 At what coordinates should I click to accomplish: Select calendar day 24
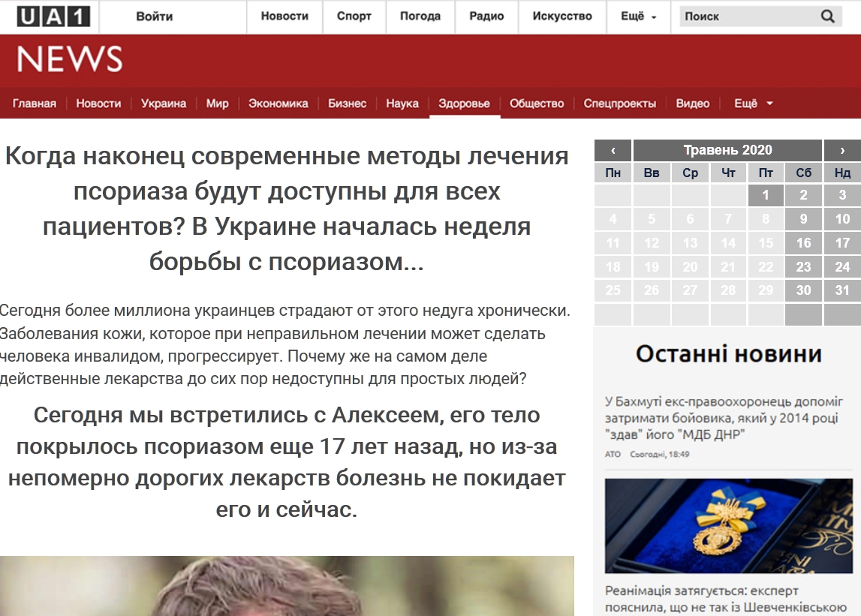[x=842, y=267]
